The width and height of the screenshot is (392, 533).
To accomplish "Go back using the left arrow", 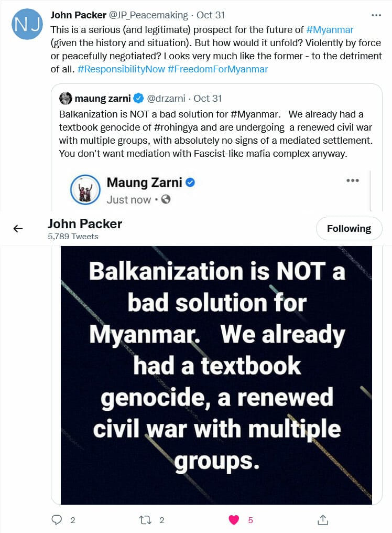I will coord(18,228).
